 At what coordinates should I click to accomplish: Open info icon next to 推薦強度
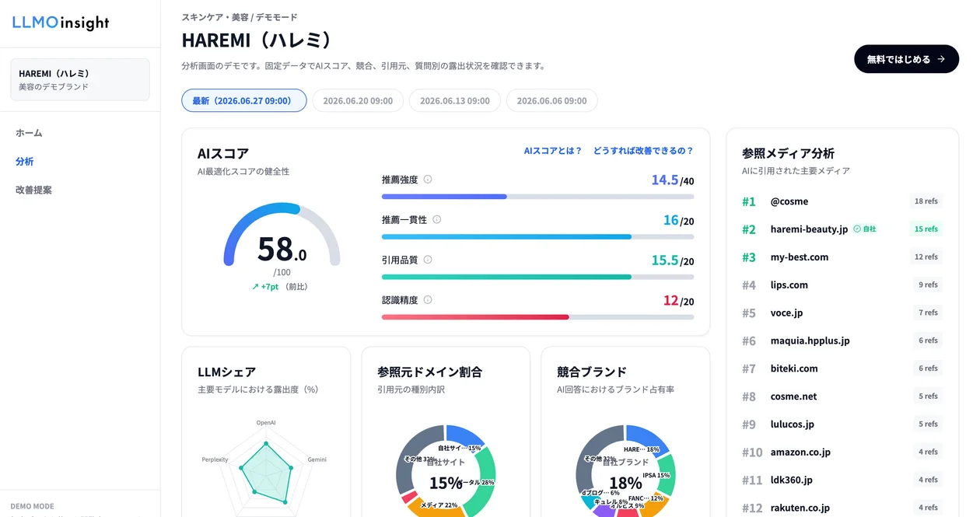(428, 180)
